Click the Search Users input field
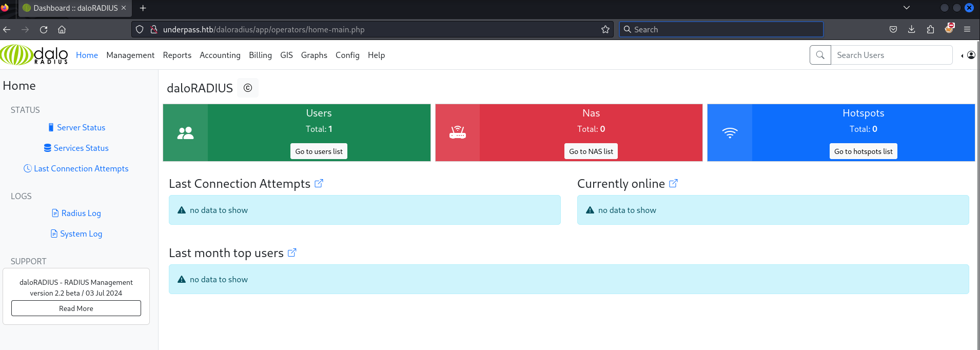Viewport: 980px width, 350px height. tap(891, 55)
